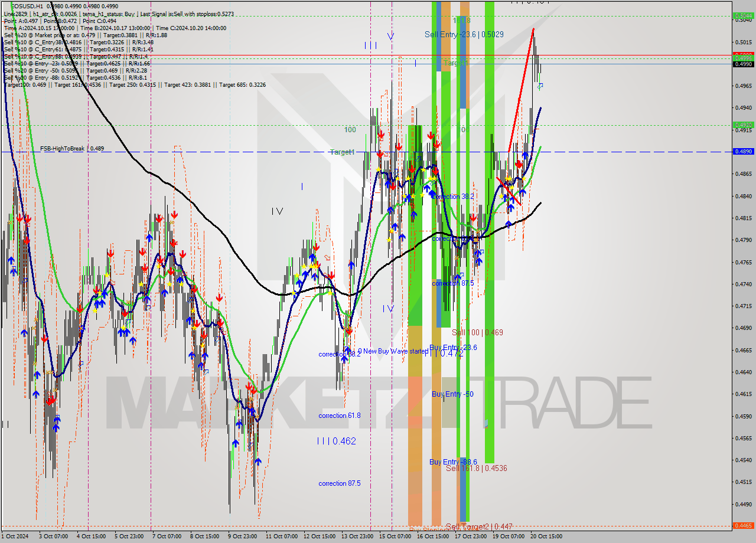Viewport: 756px width, 543px height.
Task: Click the 'Time A:2024.10.15' info line
Action: [115, 28]
